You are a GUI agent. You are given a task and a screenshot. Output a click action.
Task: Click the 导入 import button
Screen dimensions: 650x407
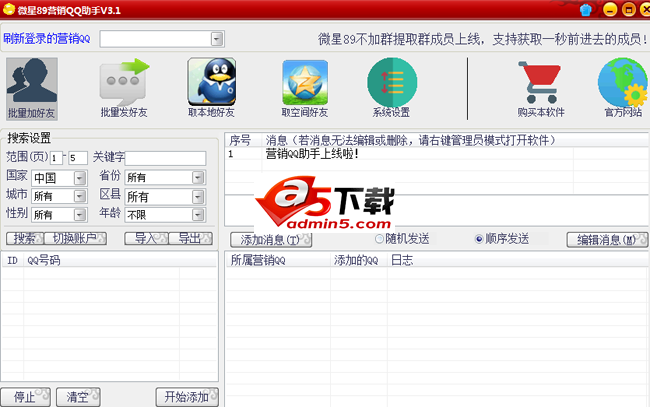point(146,238)
